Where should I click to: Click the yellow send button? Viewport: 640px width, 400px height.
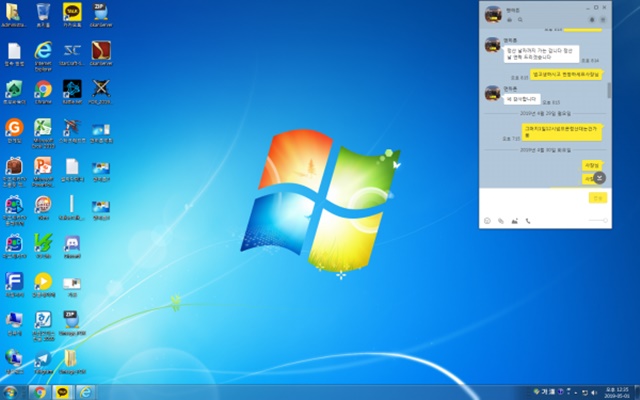click(x=598, y=198)
